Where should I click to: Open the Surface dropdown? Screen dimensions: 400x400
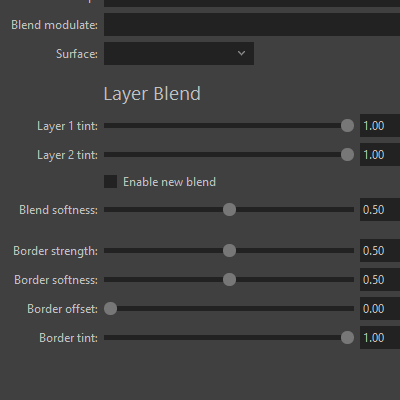(179, 53)
